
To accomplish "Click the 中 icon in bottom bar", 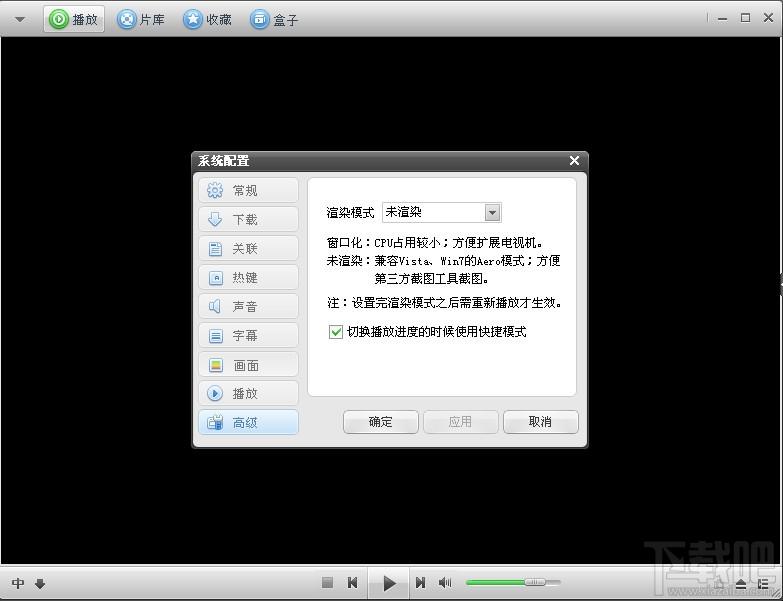I will coord(18,583).
